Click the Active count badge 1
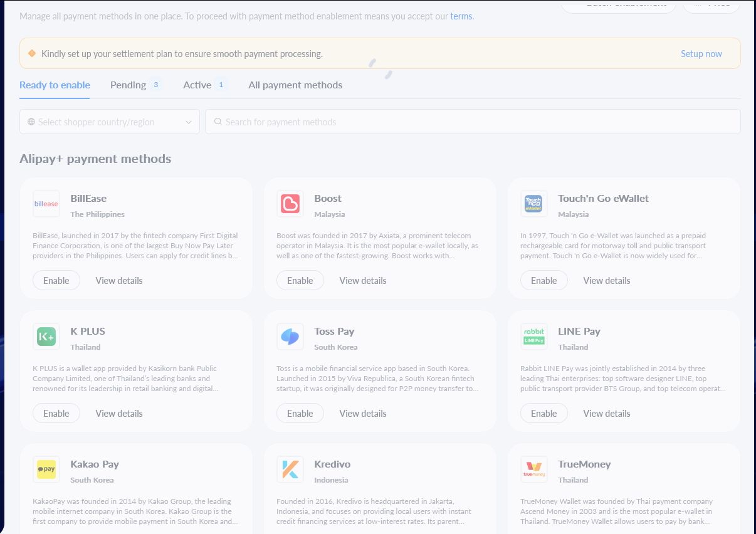The image size is (756, 534). pyautogui.click(x=221, y=85)
